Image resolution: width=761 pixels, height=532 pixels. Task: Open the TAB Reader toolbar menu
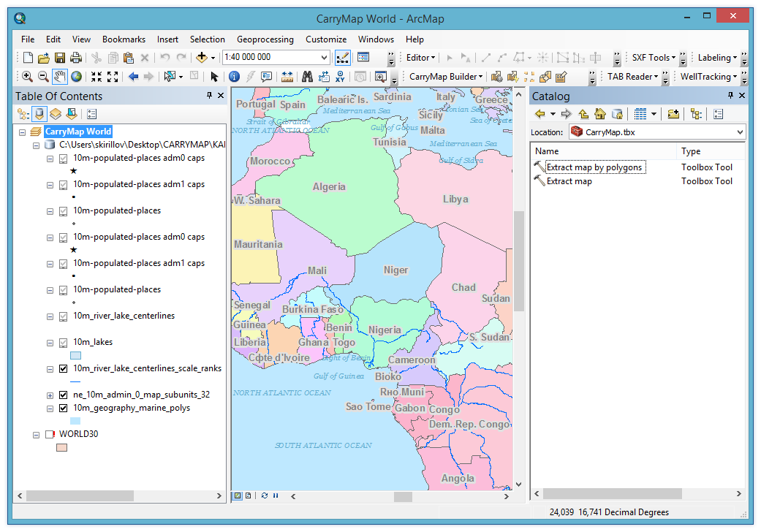click(633, 77)
